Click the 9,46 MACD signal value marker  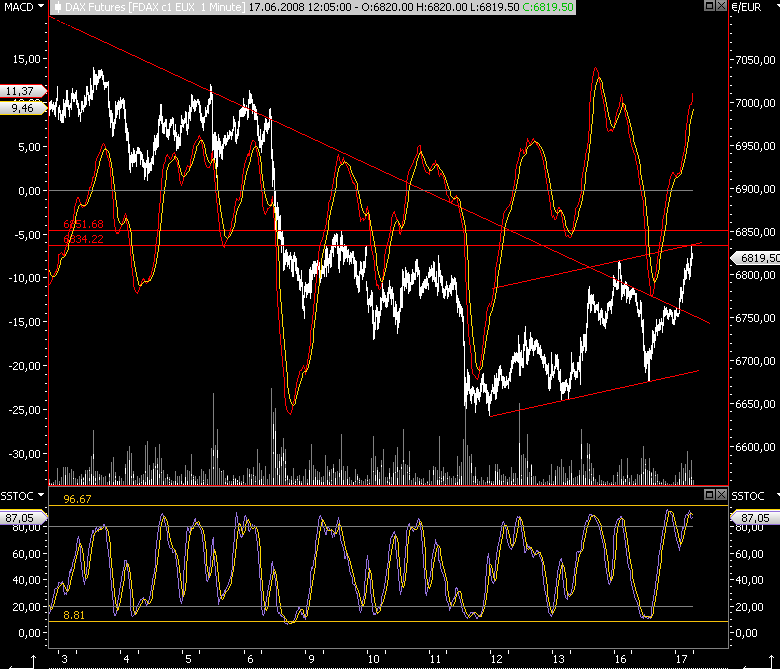tap(23, 108)
